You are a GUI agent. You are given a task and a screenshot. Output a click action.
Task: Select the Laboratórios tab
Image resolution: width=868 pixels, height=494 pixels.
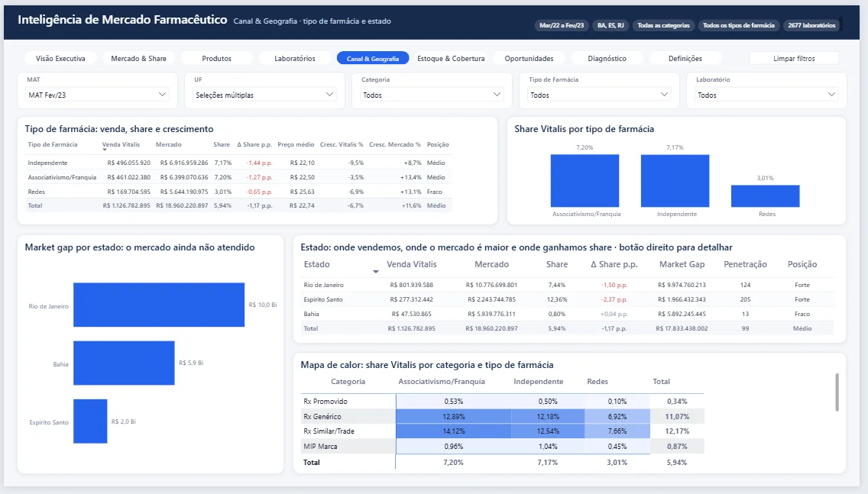[294, 58]
